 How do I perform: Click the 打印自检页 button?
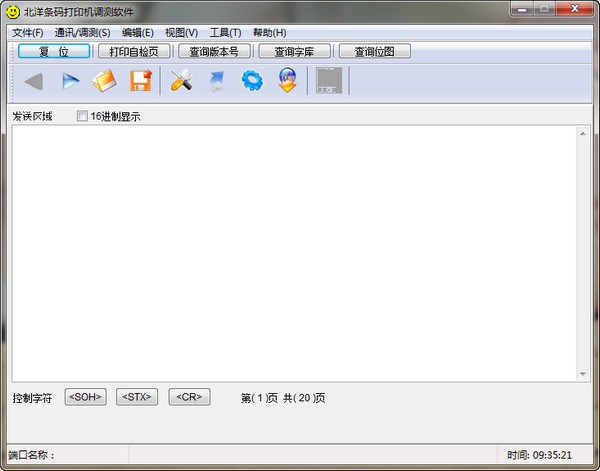click(x=134, y=51)
